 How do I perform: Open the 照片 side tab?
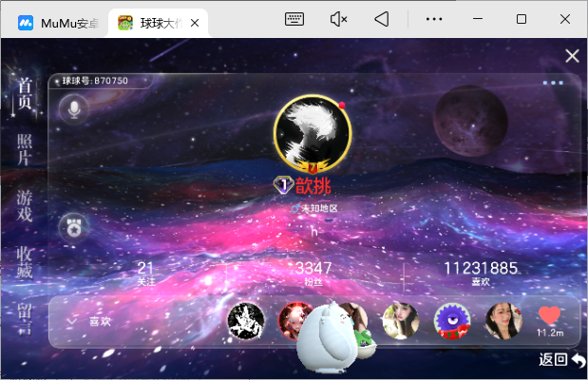coord(25,149)
